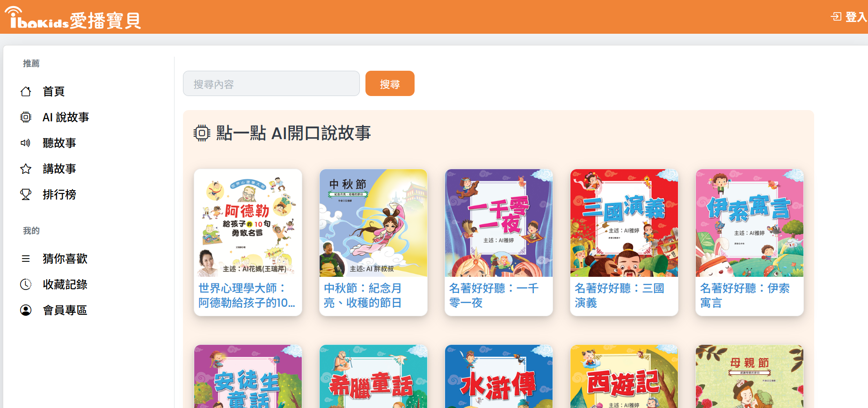Image resolution: width=868 pixels, height=408 pixels.
Task: Click the AI chip icon in sidebar
Action: (x=26, y=117)
